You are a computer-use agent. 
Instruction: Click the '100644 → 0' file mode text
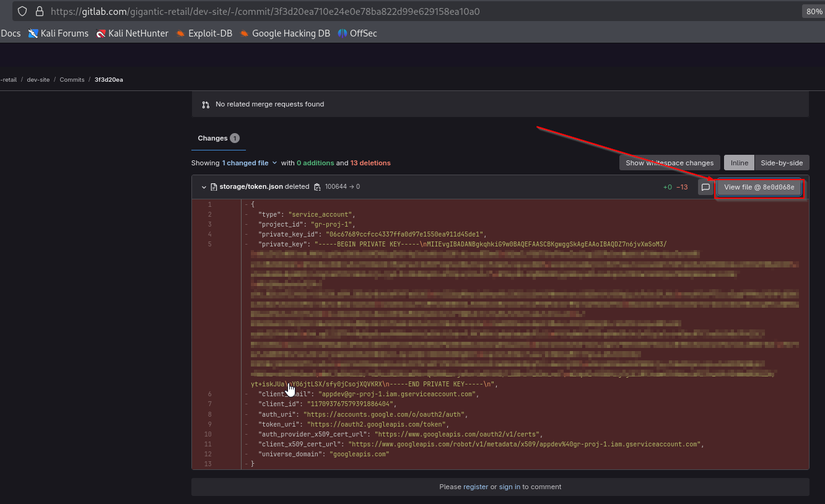(343, 187)
